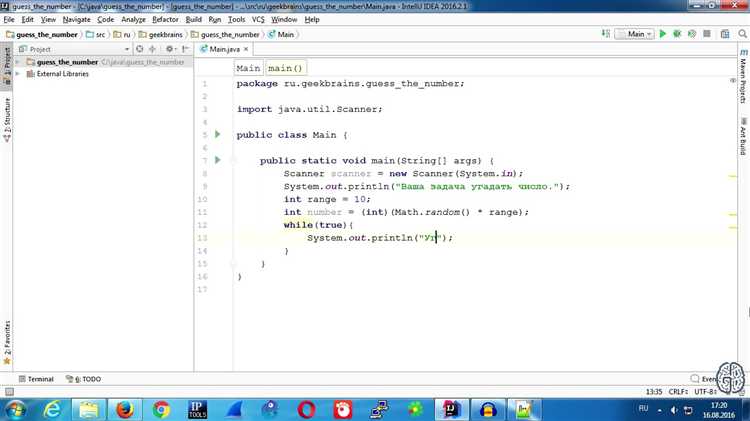Toggle the Maven Projects side tab
This screenshot has width=750, height=421.
click(x=743, y=77)
